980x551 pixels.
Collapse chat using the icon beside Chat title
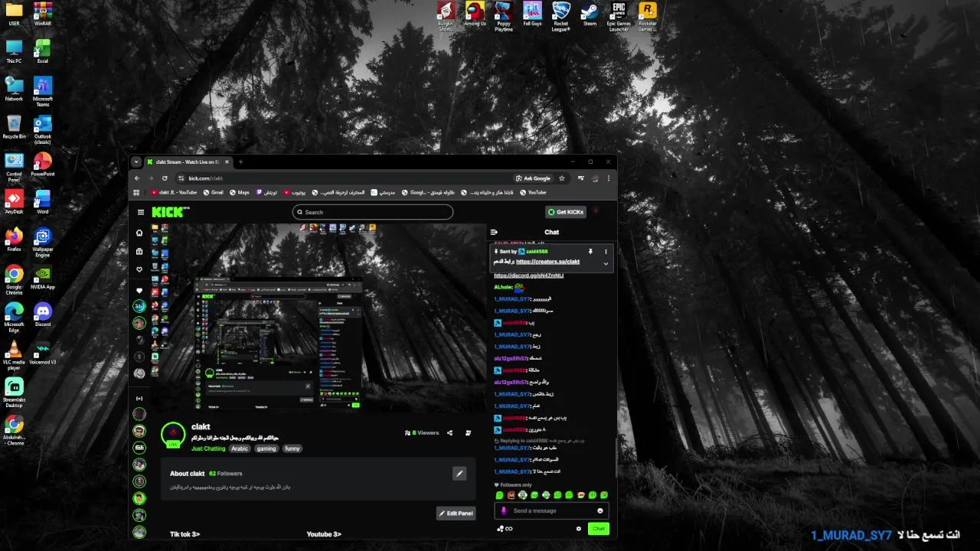tap(494, 232)
